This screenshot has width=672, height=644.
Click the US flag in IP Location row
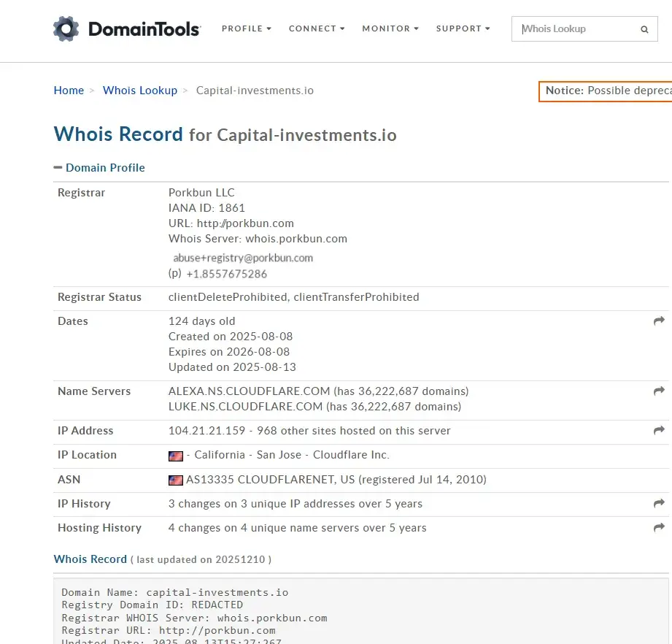176,456
